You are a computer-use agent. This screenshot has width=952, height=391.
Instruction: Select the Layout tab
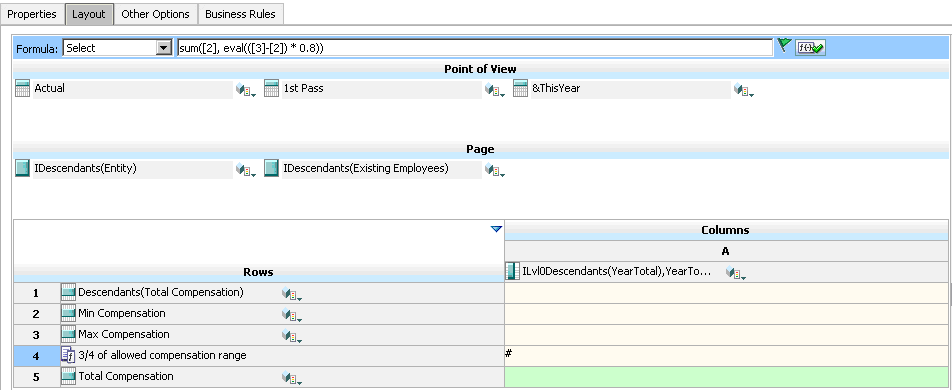pyautogui.click(x=89, y=14)
